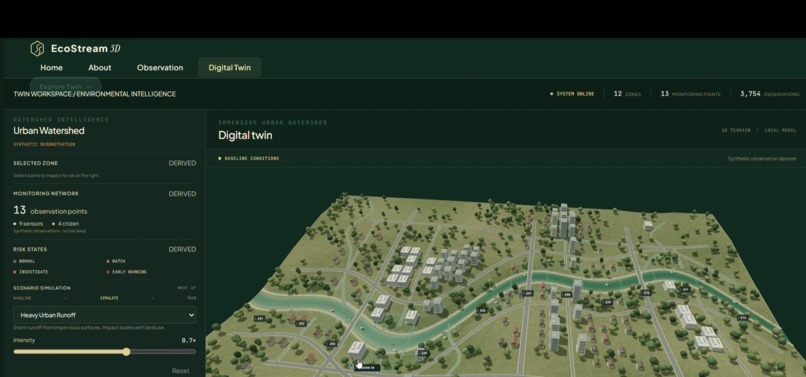The height and width of the screenshot is (377, 806).
Task: Click the 12 Zones counter
Action: click(x=627, y=94)
